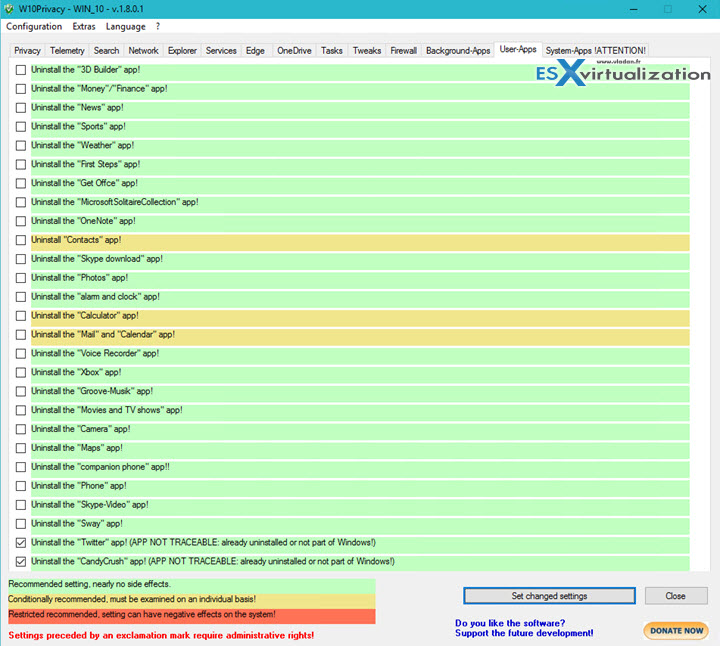Enable Uninstall the "Voice Recorder" app

21,354
